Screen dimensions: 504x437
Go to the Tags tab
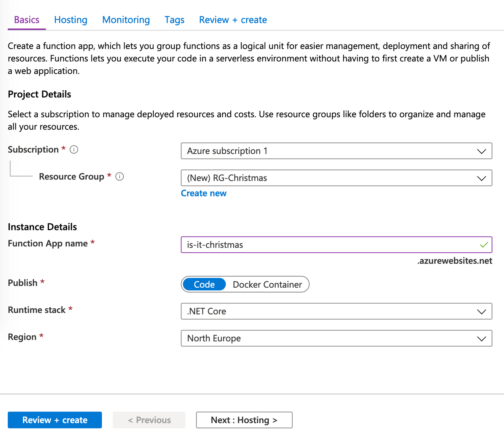174,20
